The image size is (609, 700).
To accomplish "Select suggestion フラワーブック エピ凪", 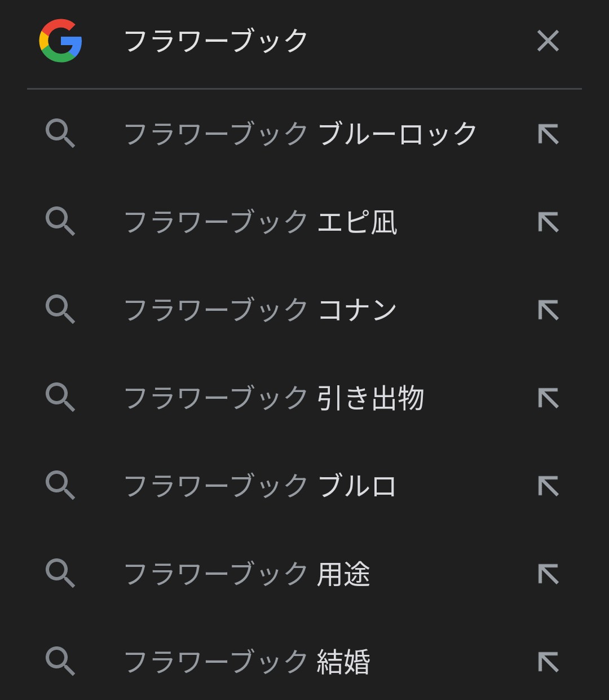I will point(304,222).
